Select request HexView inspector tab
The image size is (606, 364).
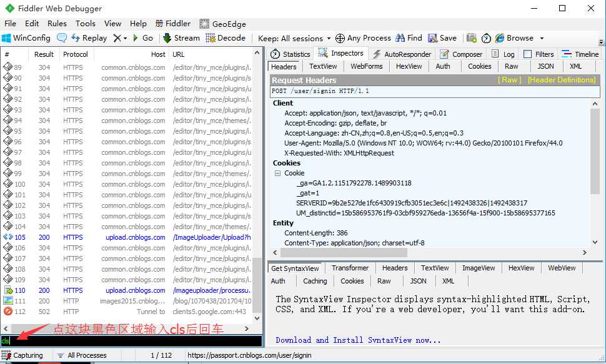(409, 66)
